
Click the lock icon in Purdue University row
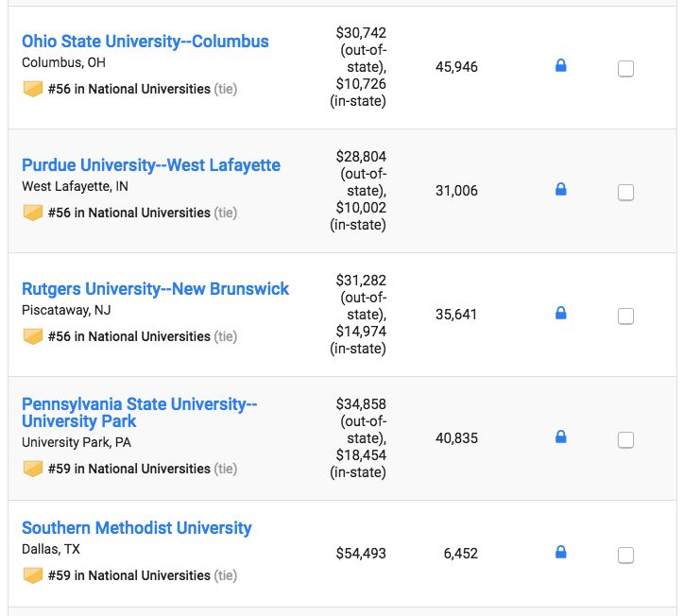560,190
